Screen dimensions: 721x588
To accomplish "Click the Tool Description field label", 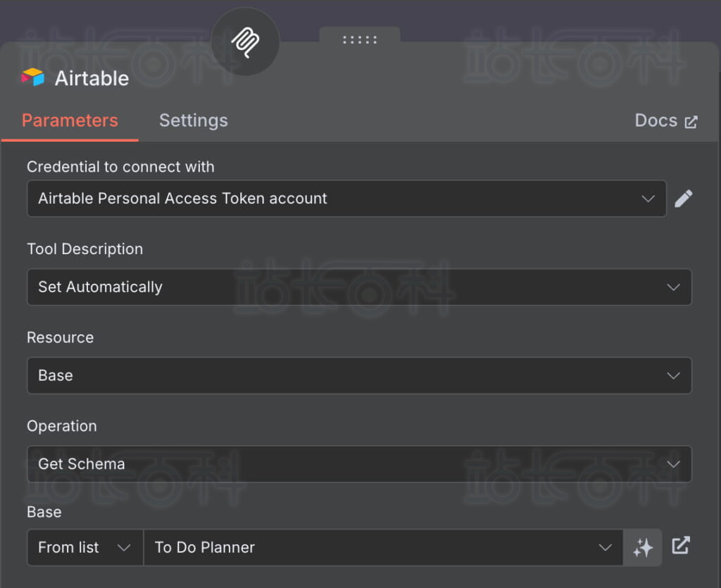I will 84,249.
